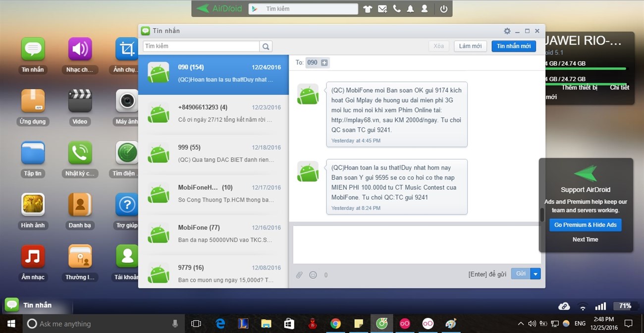This screenshot has width=644, height=333.
Task: Click the Thêm thiết bị link
Action: click(x=579, y=88)
